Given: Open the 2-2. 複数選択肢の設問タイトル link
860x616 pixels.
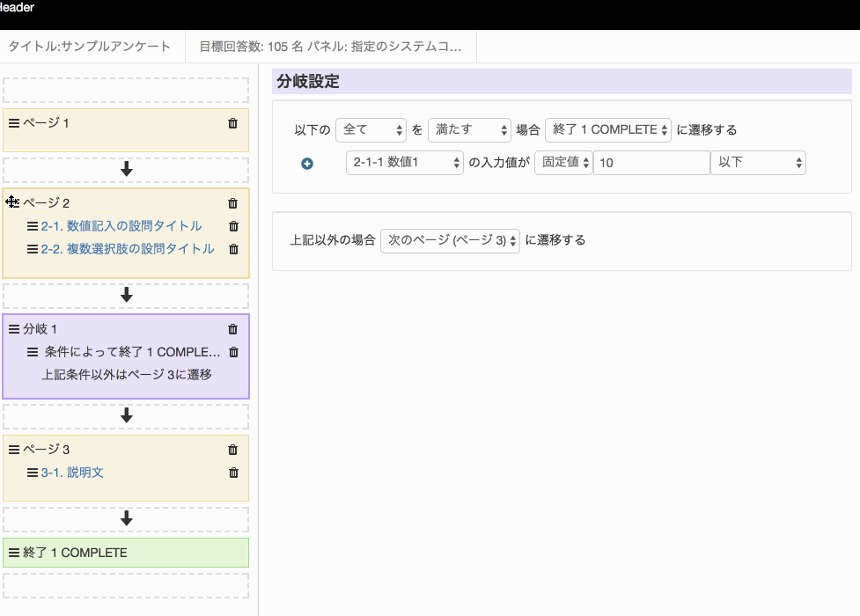Looking at the screenshot, I should click(x=127, y=249).
